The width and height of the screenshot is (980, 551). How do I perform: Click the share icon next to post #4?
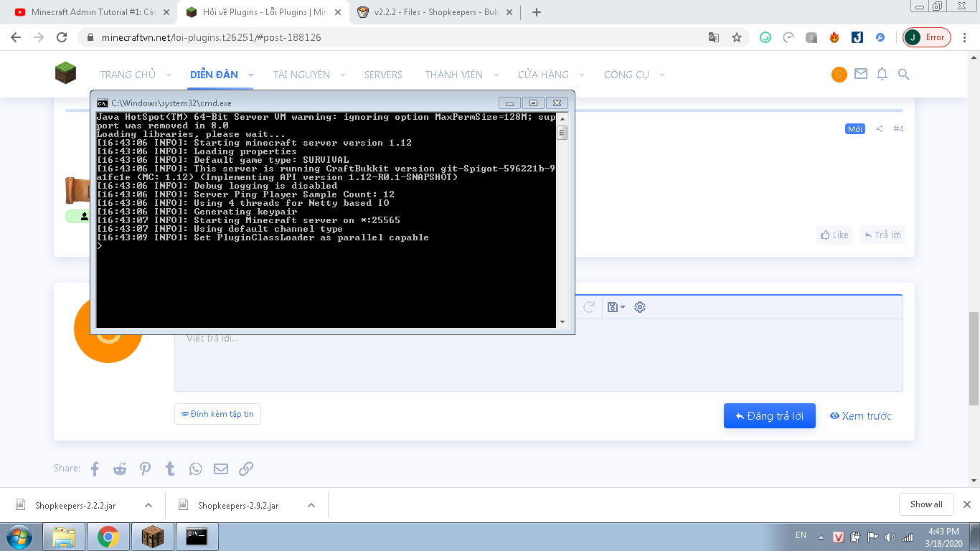click(879, 129)
